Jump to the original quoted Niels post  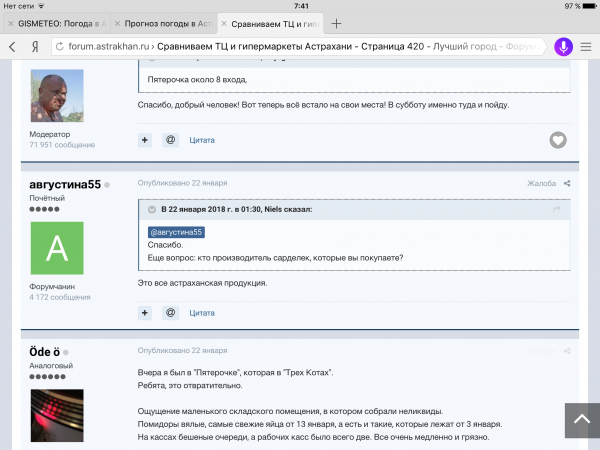click(557, 209)
